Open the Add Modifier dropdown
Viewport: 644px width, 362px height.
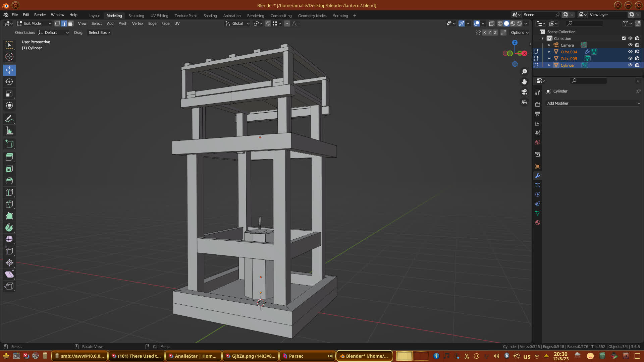coord(593,103)
